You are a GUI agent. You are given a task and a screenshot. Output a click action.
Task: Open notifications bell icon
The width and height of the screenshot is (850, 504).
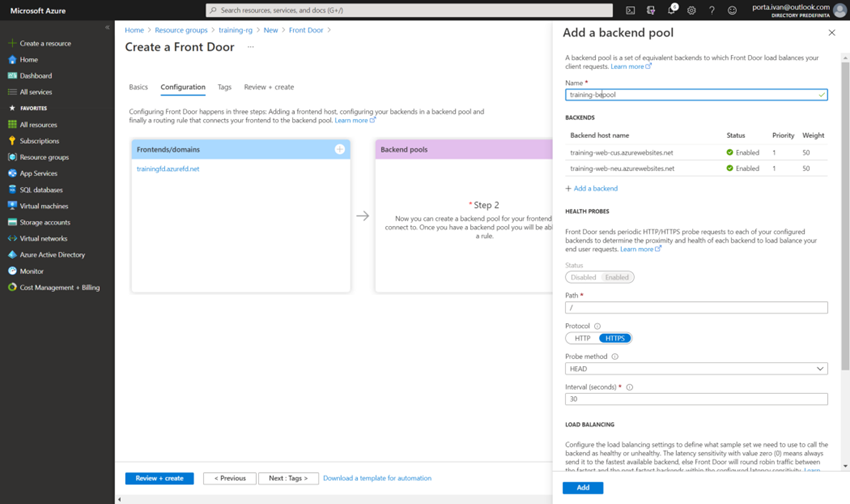[x=672, y=9]
